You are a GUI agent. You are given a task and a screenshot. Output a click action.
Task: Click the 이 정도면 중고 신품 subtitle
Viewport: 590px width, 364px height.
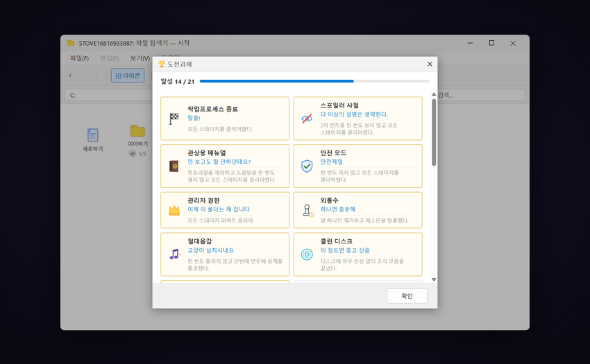[345, 250]
